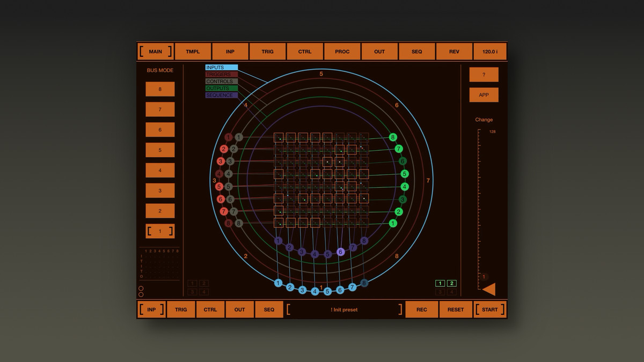Click gray control node 1
Viewport: 644px width, 362px height.
[x=239, y=137]
